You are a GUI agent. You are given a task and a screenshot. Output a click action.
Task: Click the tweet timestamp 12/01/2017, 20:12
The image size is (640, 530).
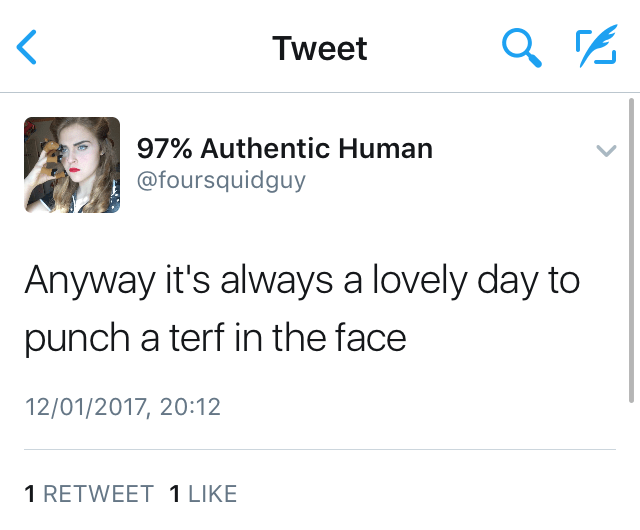(x=122, y=407)
